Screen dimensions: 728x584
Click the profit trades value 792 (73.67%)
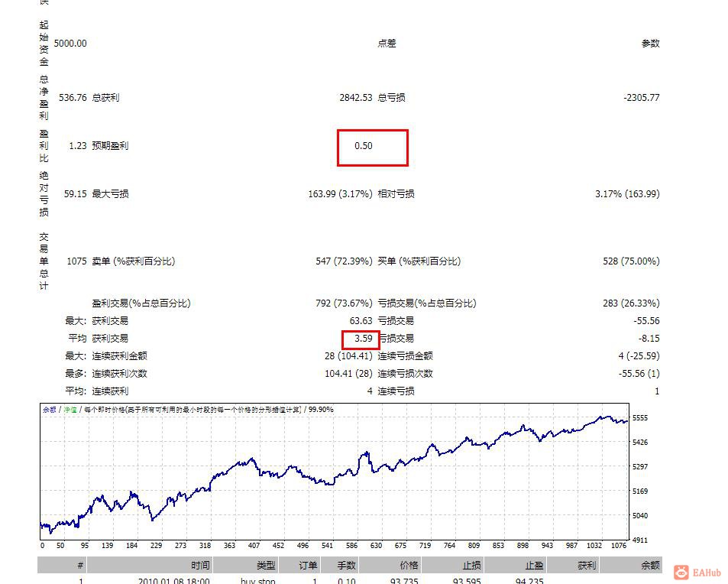pos(344,303)
